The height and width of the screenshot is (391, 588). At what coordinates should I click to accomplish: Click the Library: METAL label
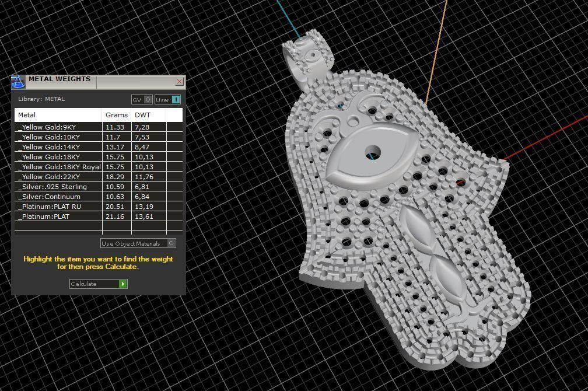coord(41,99)
